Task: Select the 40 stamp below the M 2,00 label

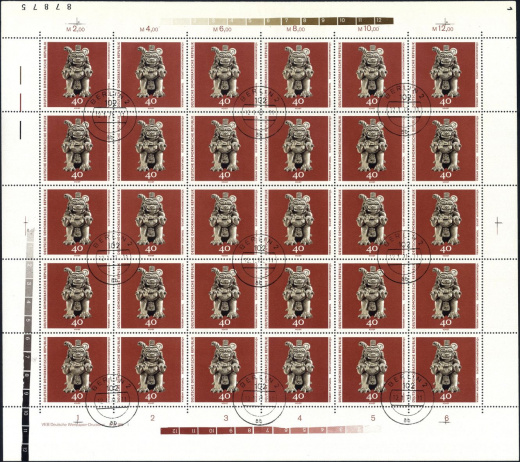Action: pyautogui.click(x=77, y=74)
